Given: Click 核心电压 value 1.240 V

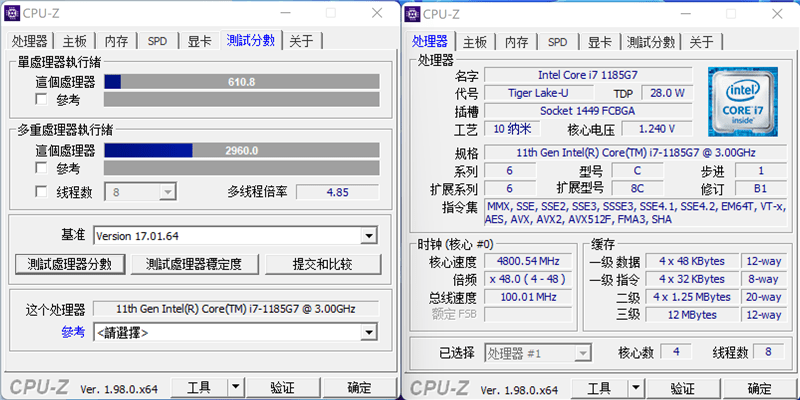Looking at the screenshot, I should coord(657,129).
